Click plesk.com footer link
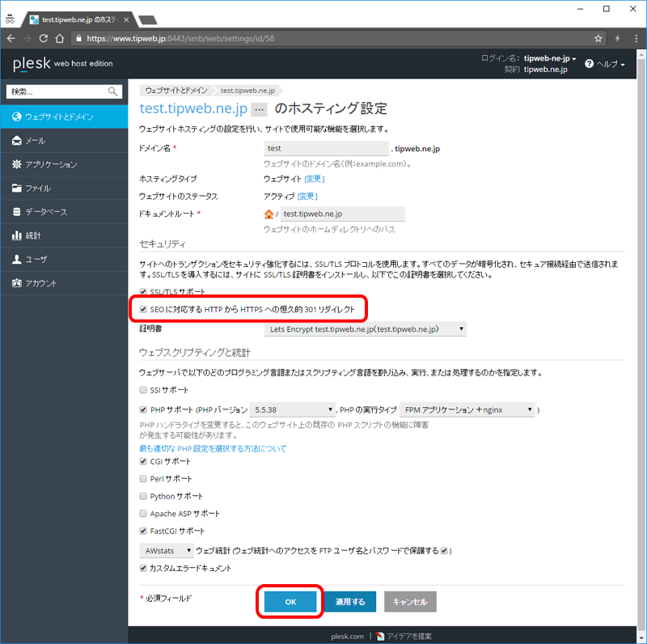 coord(348,636)
